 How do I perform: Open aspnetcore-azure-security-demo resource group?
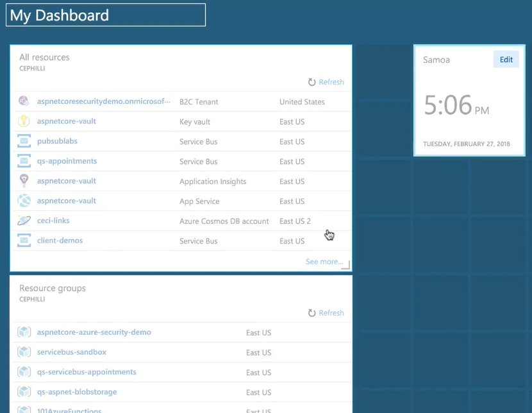(x=94, y=332)
